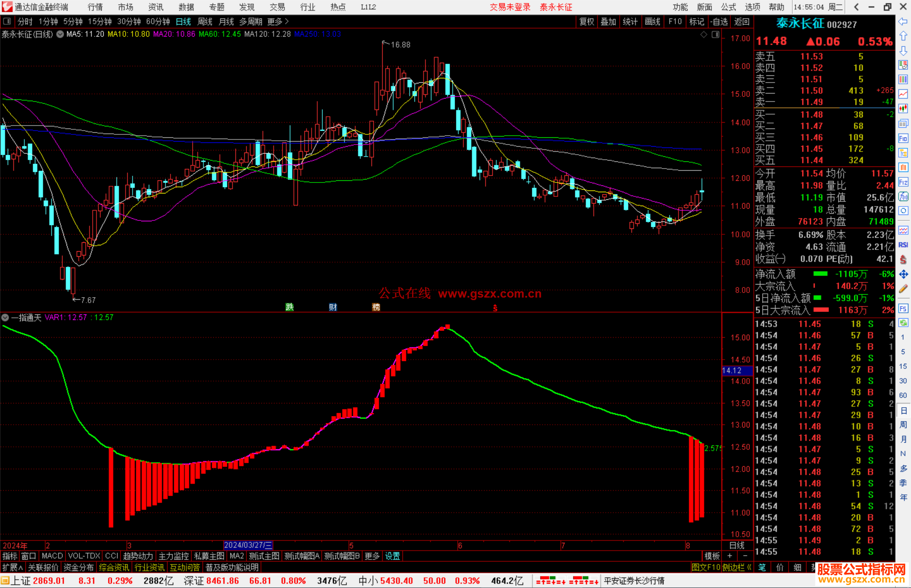Open the RSI indicator icon
Viewport: 911px width, 588px height.
[903, 245]
